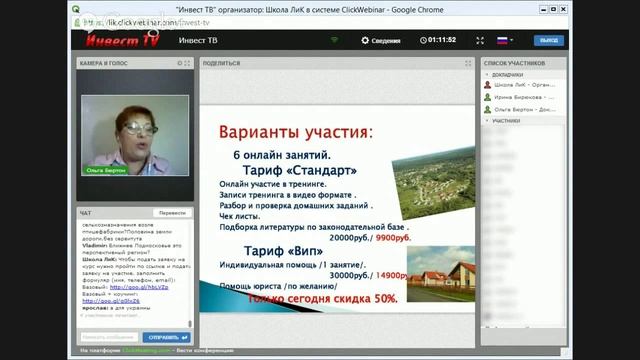Select presenter Школа ЛиК in list
The width and height of the screenshot is (640, 360).
(524, 85)
